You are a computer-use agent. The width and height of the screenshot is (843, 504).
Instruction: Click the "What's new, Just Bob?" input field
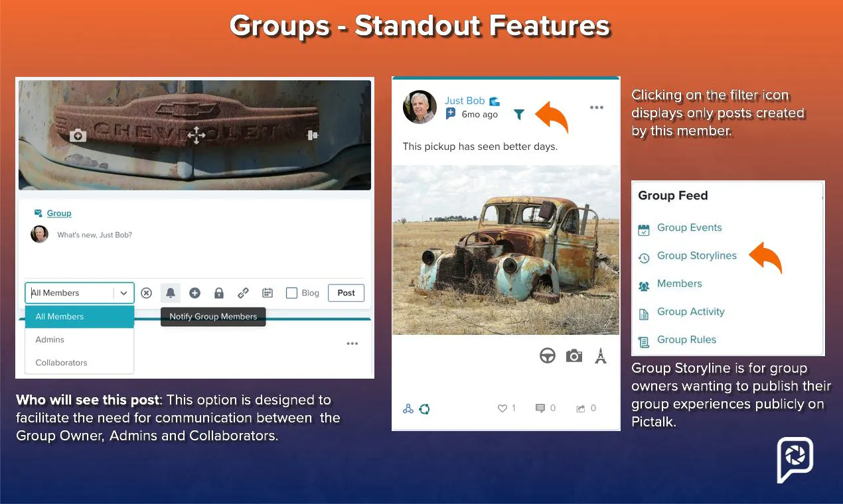point(95,235)
